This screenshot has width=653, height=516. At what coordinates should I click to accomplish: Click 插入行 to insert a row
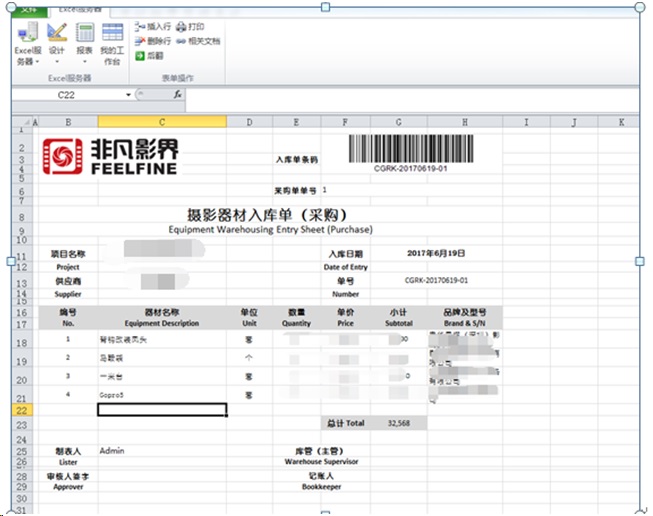[152, 27]
